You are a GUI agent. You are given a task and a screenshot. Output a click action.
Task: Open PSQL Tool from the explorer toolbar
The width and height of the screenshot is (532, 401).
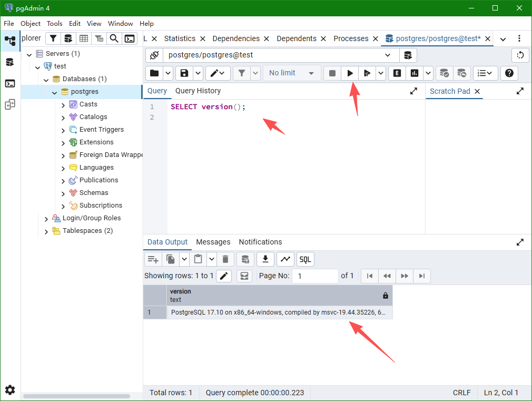(130, 38)
